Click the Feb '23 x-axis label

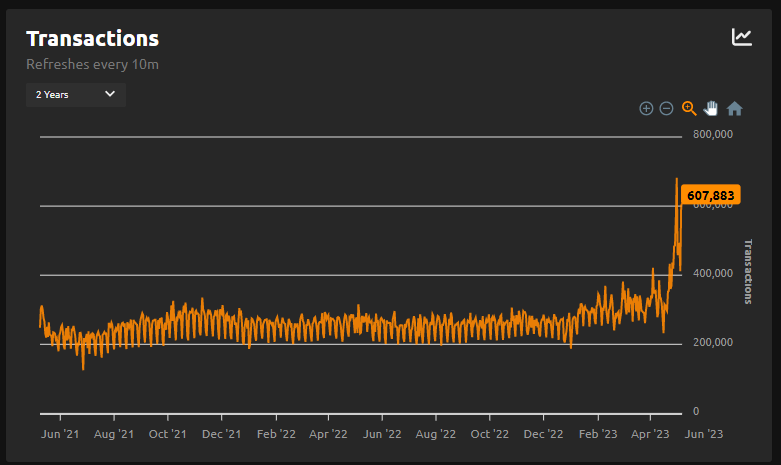[x=598, y=434]
